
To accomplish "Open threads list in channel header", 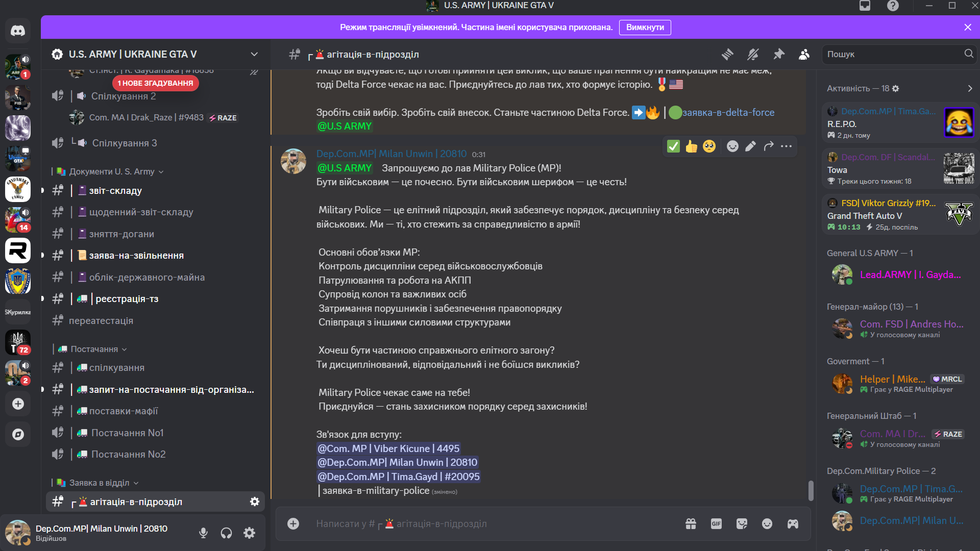I will point(727,54).
